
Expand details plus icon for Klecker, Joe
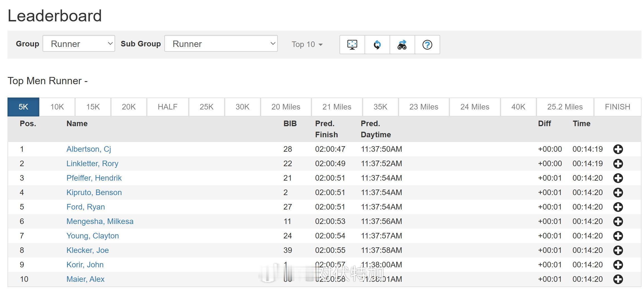(618, 250)
